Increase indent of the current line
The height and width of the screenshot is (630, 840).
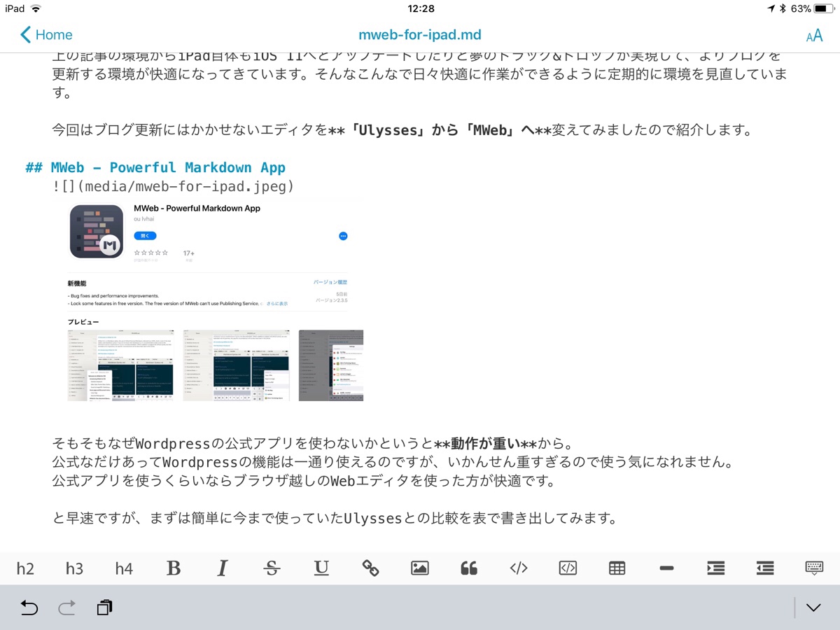(x=715, y=568)
